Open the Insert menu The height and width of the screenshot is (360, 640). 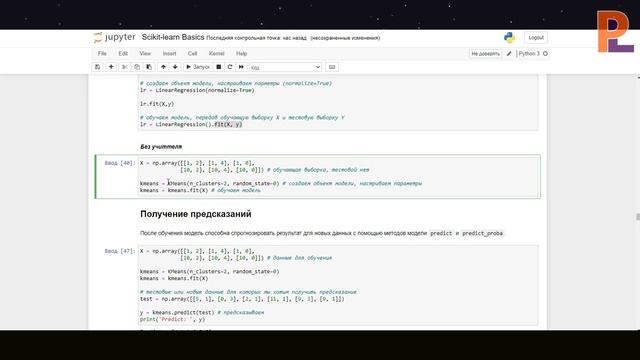(169, 53)
